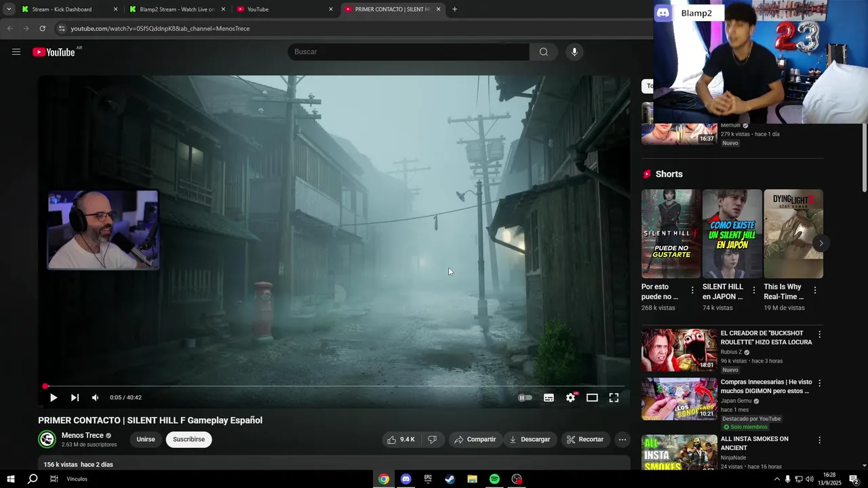Open a new browser tab
Screen dimensions: 868x488
(454, 9)
